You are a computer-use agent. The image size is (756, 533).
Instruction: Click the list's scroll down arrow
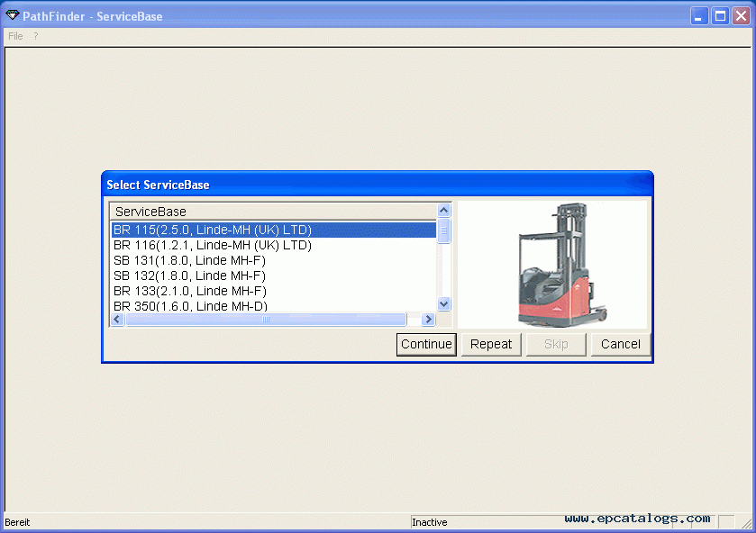point(443,303)
